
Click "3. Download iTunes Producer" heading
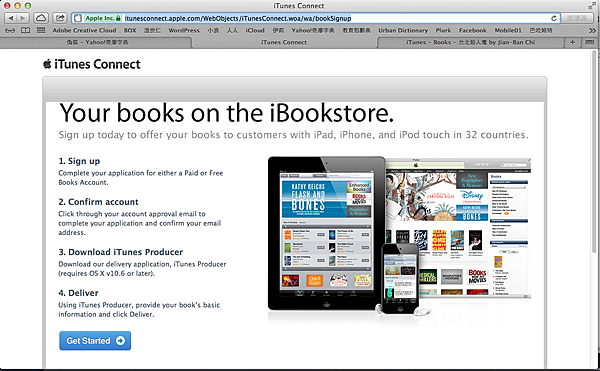pos(121,252)
